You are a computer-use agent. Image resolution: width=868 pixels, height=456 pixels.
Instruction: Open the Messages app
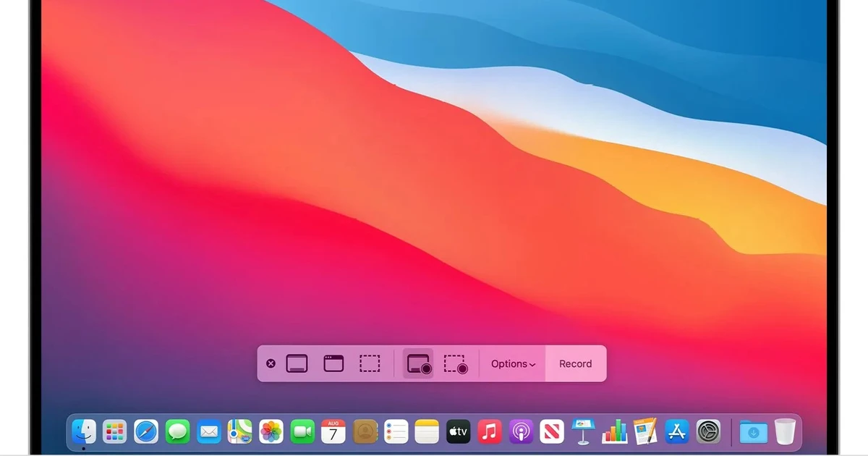[x=176, y=431]
